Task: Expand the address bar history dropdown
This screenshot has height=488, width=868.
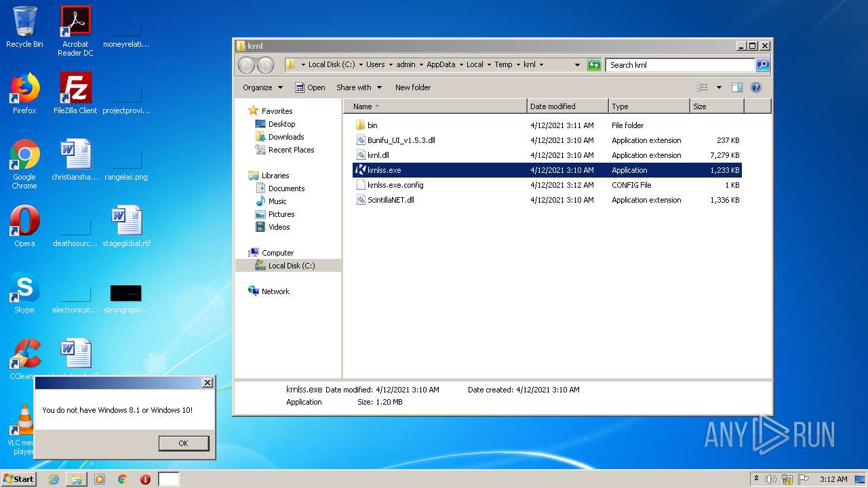Action: coord(577,65)
